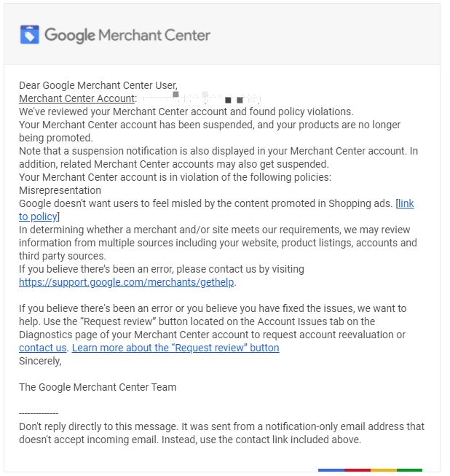Image resolution: width=450 pixels, height=476 pixels.
Task: Click the red segment of the footer bar
Action: point(358,470)
